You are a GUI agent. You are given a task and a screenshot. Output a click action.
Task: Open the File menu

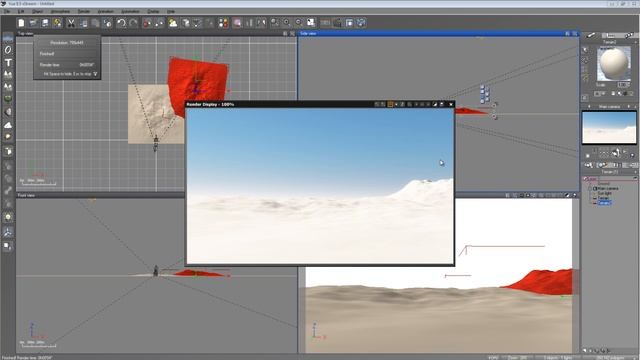pyautogui.click(x=7, y=11)
